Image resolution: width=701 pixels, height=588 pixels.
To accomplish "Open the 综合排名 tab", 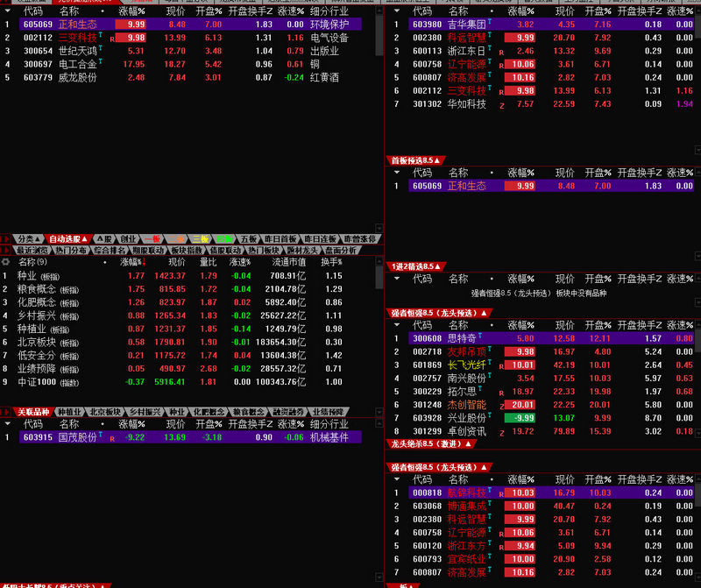I will [x=110, y=250].
